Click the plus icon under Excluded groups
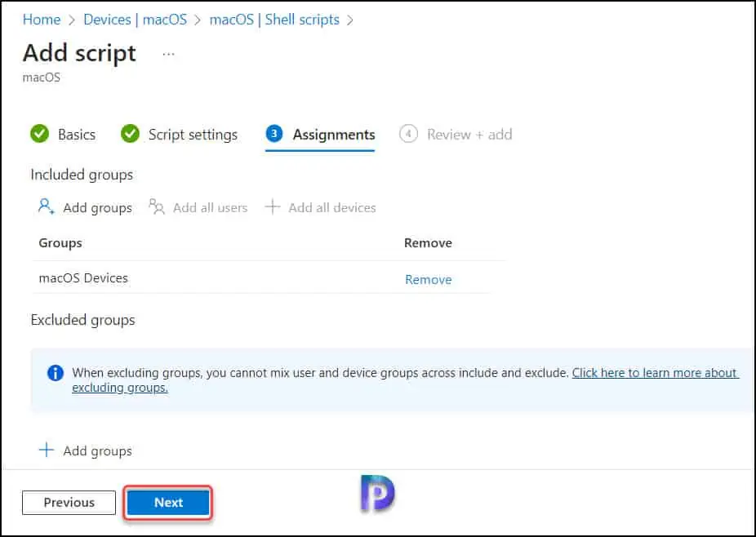756x537 pixels. [47, 450]
